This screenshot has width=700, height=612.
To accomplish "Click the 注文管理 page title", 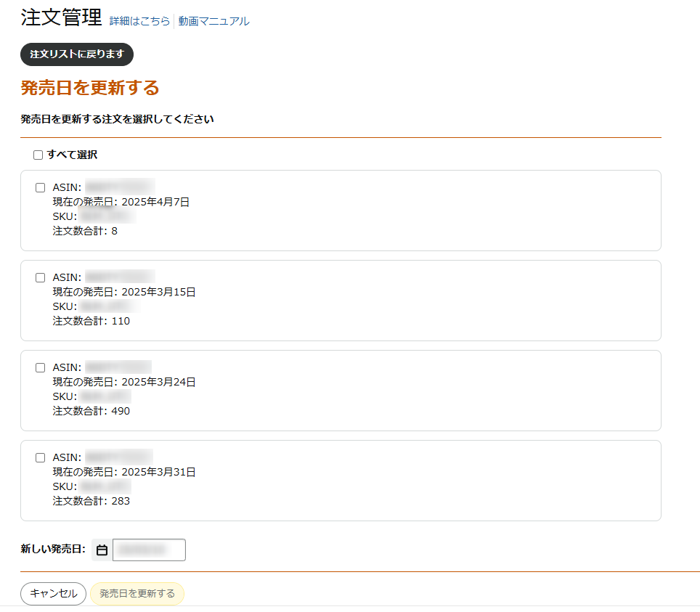I will [x=61, y=18].
